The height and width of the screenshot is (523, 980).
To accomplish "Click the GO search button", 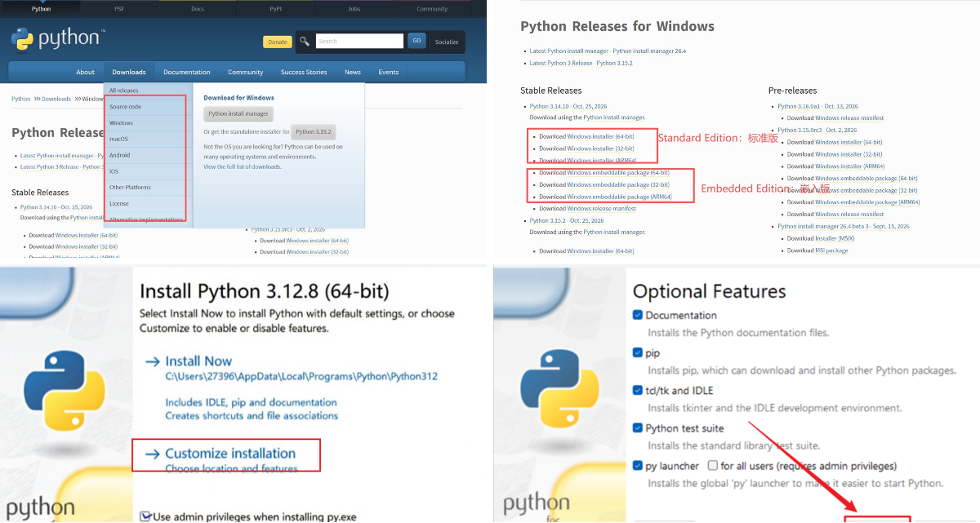I will coord(416,41).
